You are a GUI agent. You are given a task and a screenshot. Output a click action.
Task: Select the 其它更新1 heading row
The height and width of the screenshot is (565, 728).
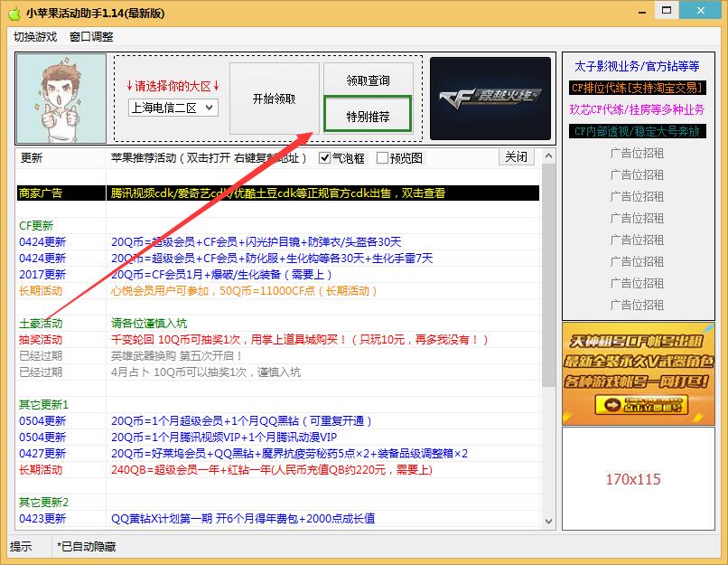278,405
